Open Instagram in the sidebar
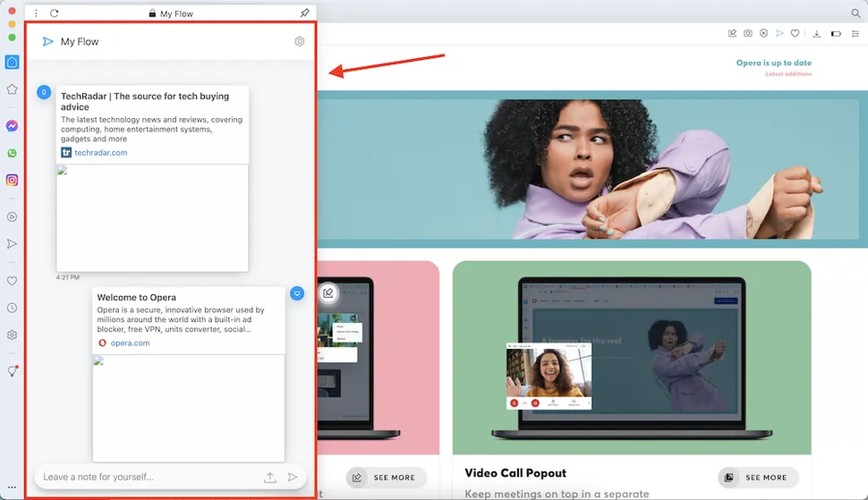The width and height of the screenshot is (868, 500). pyautogui.click(x=13, y=180)
